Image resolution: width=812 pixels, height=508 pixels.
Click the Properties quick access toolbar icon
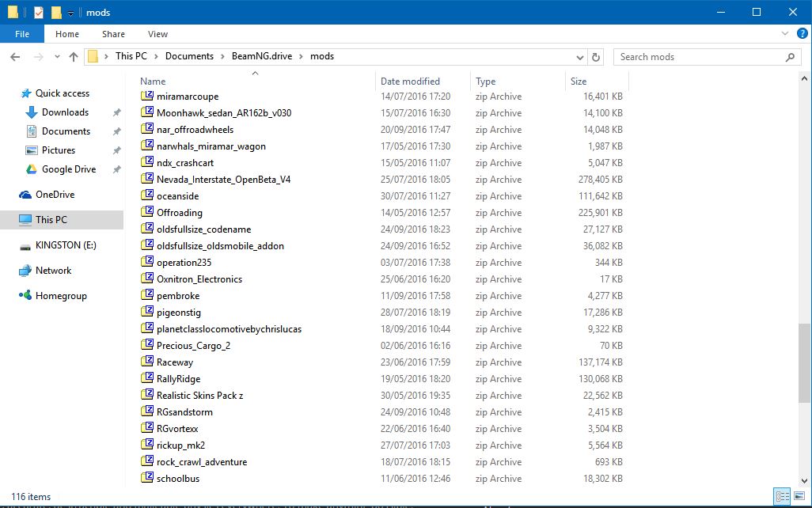(x=38, y=12)
